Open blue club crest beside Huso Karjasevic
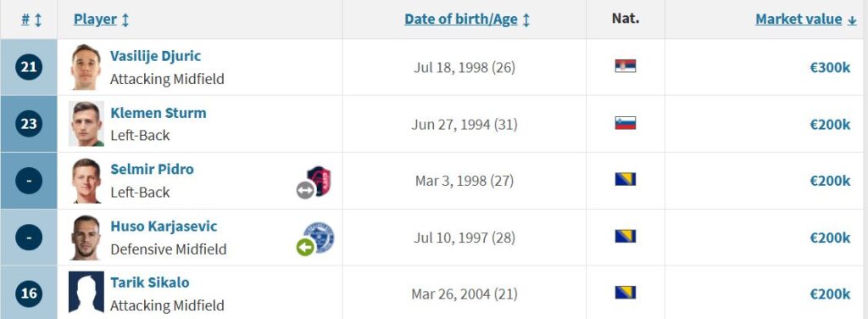Image resolution: width=868 pixels, height=319 pixels. tap(319, 237)
